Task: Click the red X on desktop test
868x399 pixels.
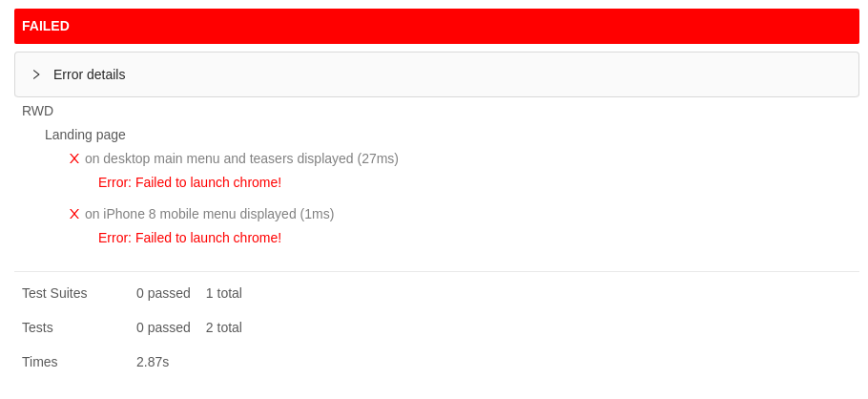Action: pyautogui.click(x=74, y=159)
